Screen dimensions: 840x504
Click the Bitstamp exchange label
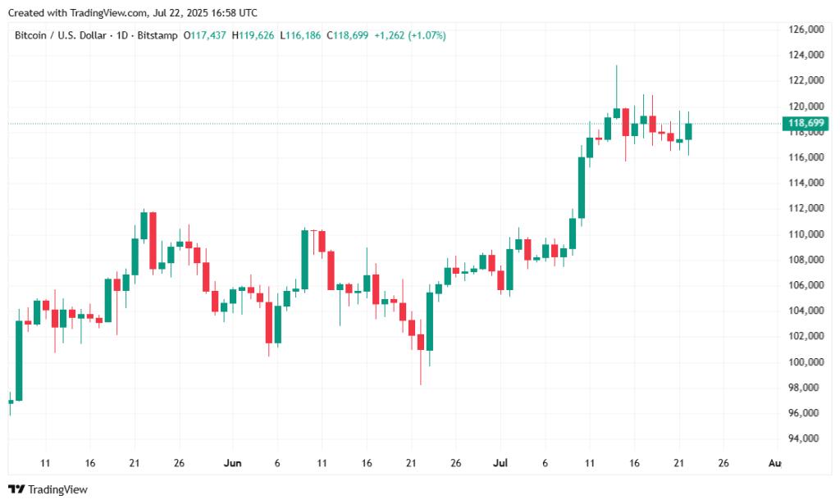[x=157, y=35]
